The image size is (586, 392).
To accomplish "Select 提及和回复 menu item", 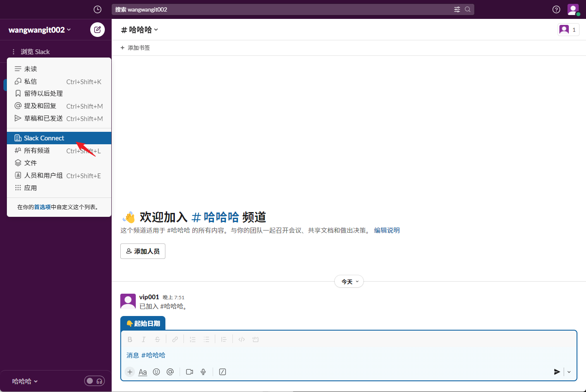I will pos(59,106).
